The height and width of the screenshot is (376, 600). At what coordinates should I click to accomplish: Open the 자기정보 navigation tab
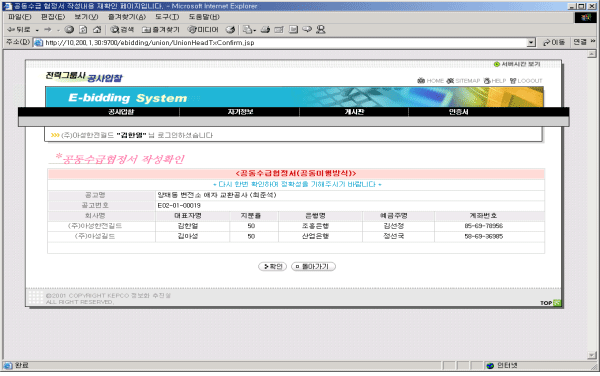click(240, 112)
